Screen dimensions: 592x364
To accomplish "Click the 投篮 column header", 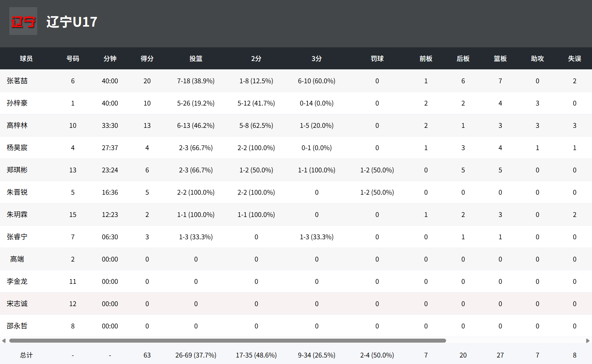I will pyautogui.click(x=196, y=58).
